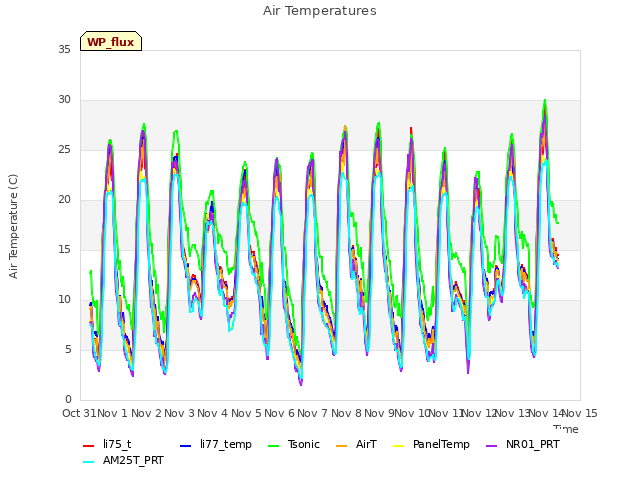Click the yellow PanelTemp legend color marker
The height and width of the screenshot is (480, 640).
[398, 446]
